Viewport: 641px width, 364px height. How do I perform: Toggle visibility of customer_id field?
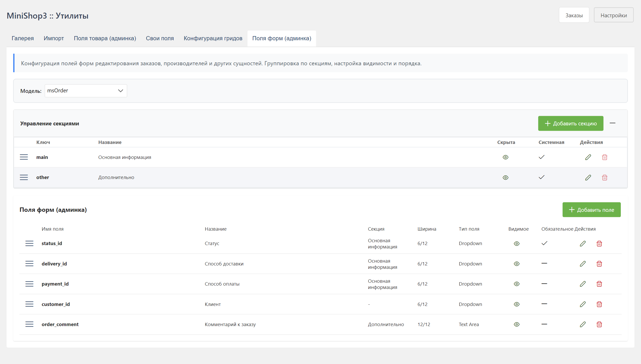[x=517, y=304]
